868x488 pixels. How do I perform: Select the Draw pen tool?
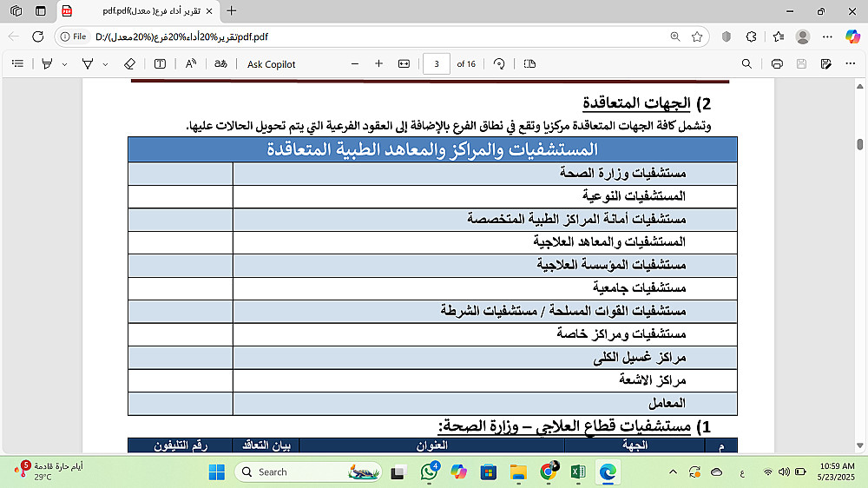[88, 64]
